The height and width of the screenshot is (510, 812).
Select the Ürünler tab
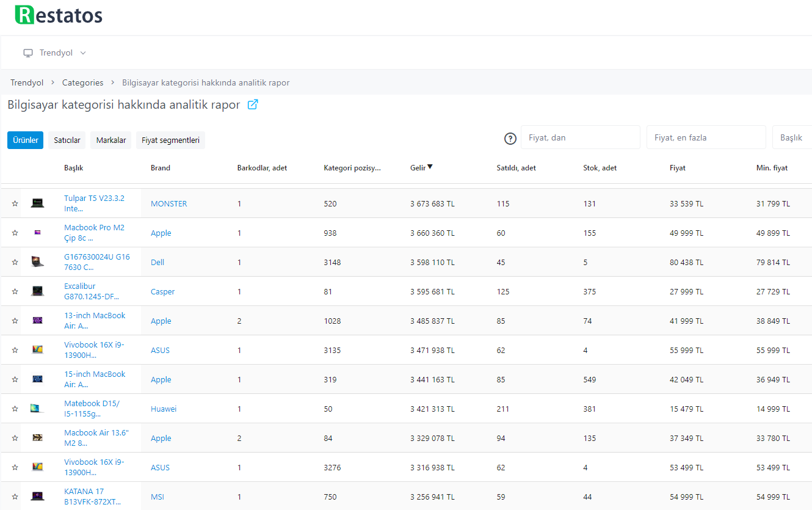click(x=26, y=140)
